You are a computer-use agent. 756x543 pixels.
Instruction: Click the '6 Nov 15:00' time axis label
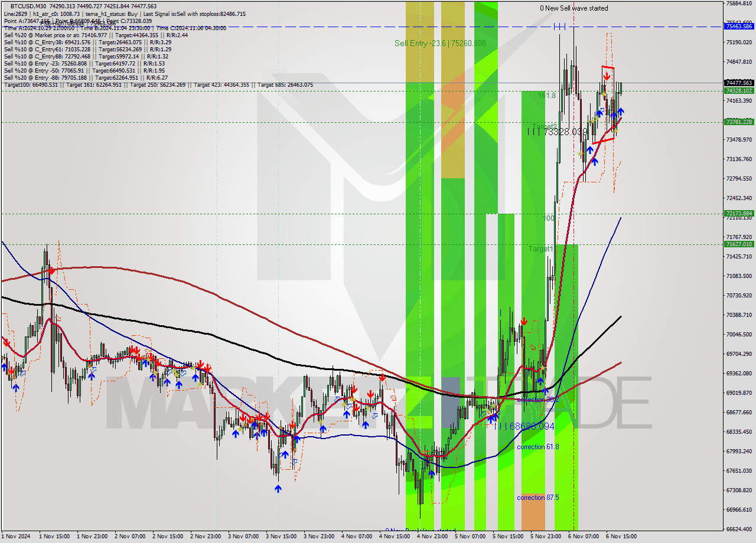pos(621,537)
